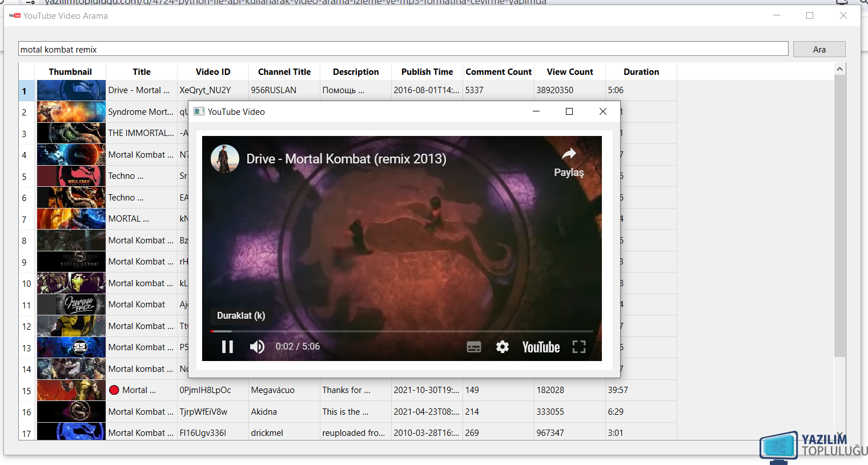Click the TjrpWfEiV8w video ID cell
Image resolution: width=868 pixels, height=465 pixels.
tap(213, 412)
